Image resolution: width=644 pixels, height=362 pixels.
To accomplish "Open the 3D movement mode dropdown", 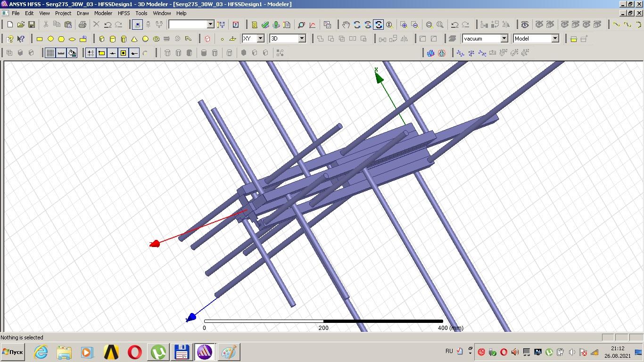I will coord(302,39).
